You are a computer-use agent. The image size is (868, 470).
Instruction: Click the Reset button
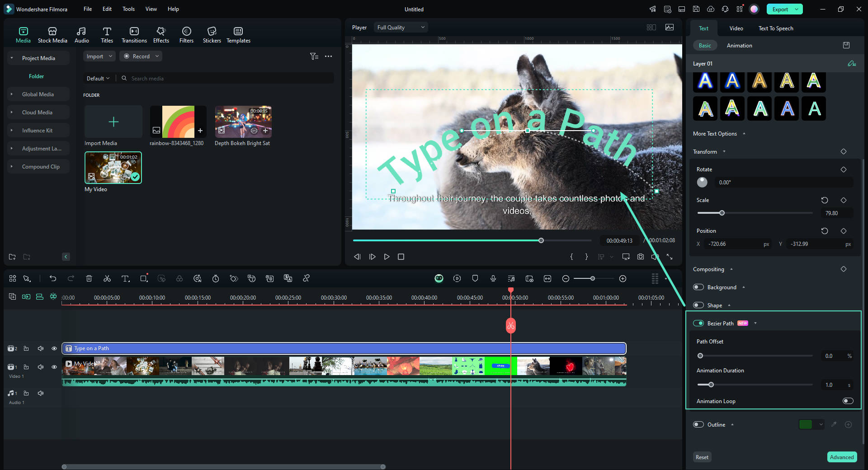[x=702, y=457]
